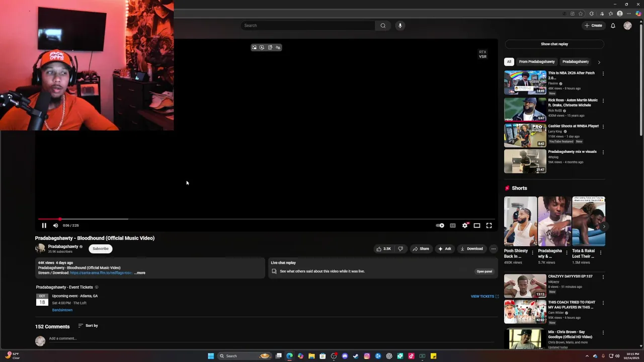Screen dimensions: 644x362
Task: Click the search magnifier button
Action: click(x=383, y=26)
